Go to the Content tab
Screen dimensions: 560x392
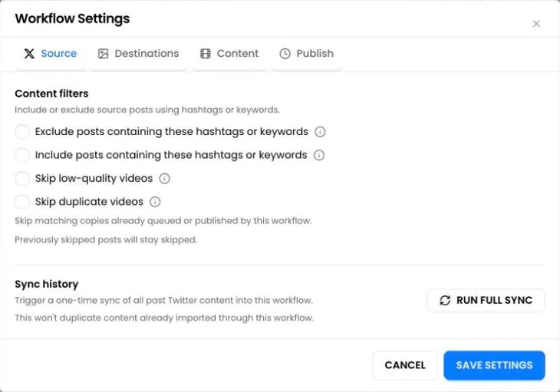point(229,54)
